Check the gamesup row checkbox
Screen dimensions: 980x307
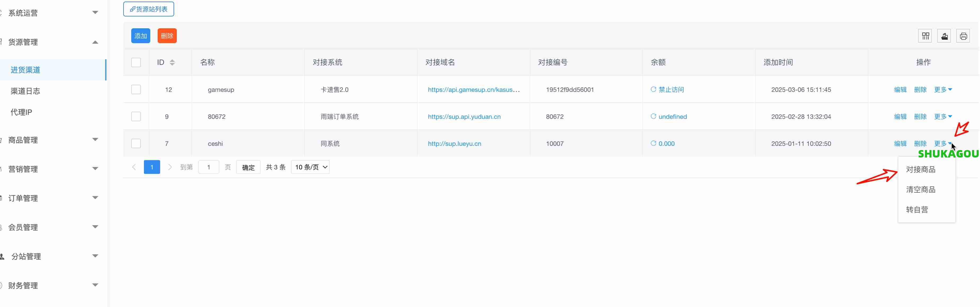[x=136, y=89]
